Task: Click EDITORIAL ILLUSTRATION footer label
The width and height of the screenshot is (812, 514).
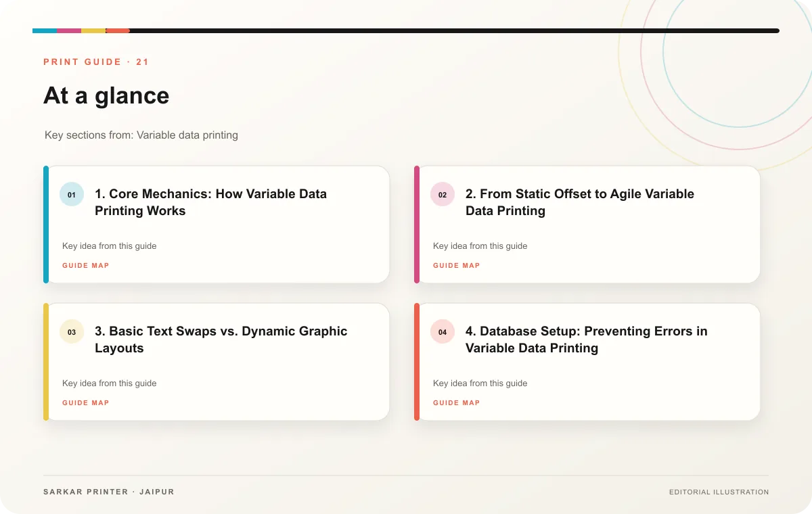Action: point(719,492)
